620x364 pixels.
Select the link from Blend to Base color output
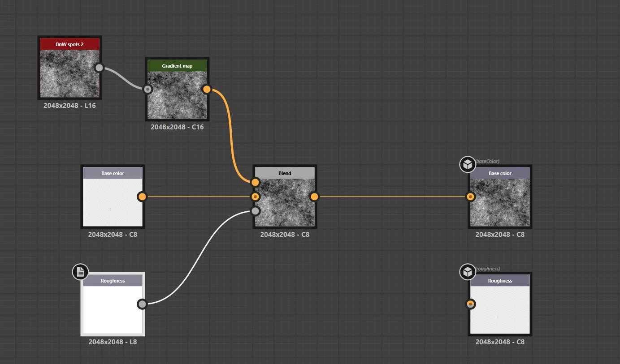point(392,197)
